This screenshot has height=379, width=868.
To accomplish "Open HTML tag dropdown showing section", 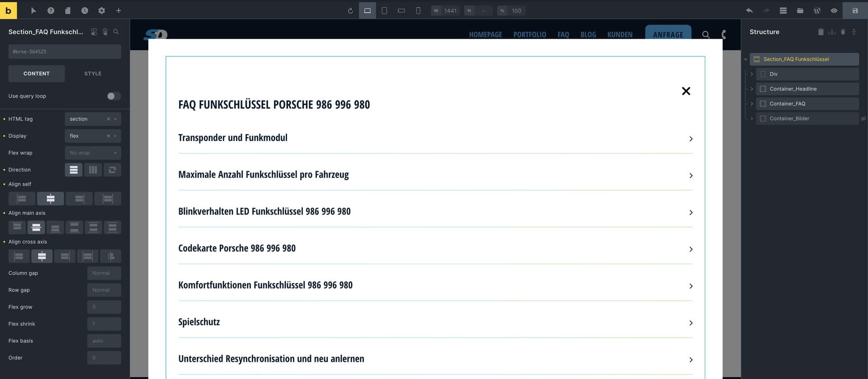I will click(93, 119).
